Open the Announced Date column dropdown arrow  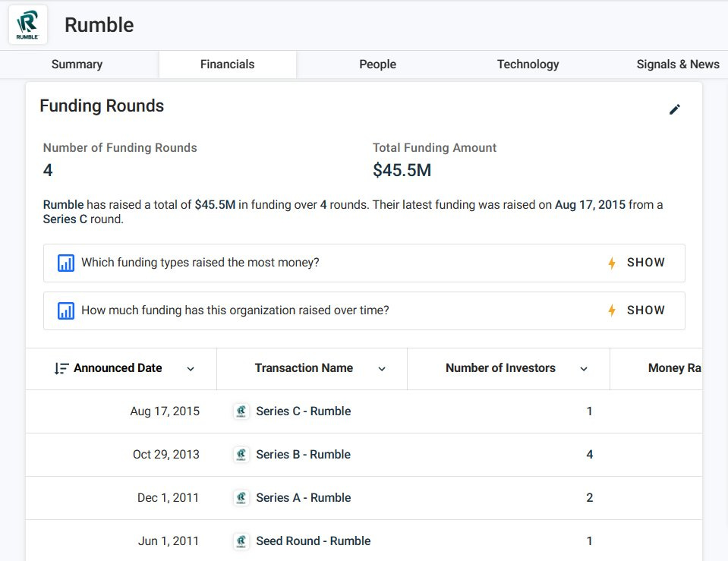point(191,369)
